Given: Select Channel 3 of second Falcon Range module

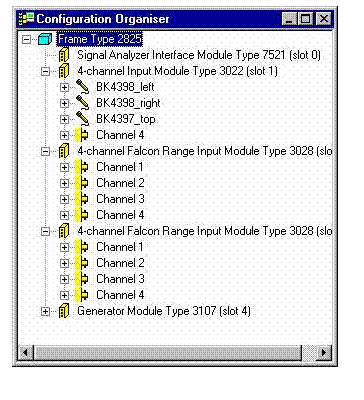Looking at the screenshot, I should (x=120, y=279).
